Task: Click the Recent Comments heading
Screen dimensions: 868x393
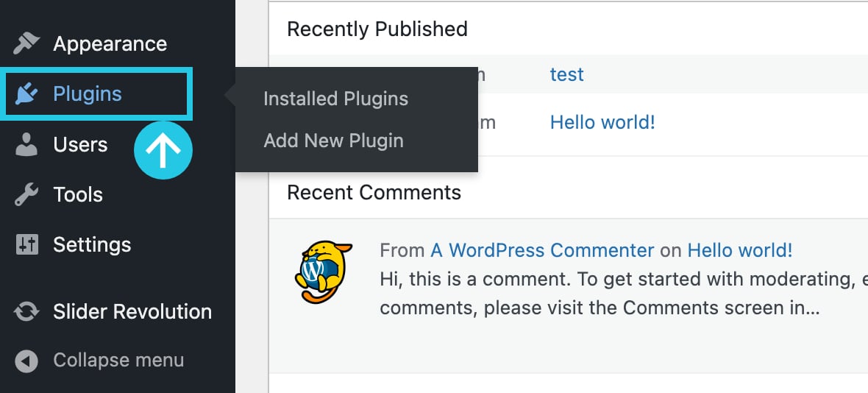Action: 374,192
